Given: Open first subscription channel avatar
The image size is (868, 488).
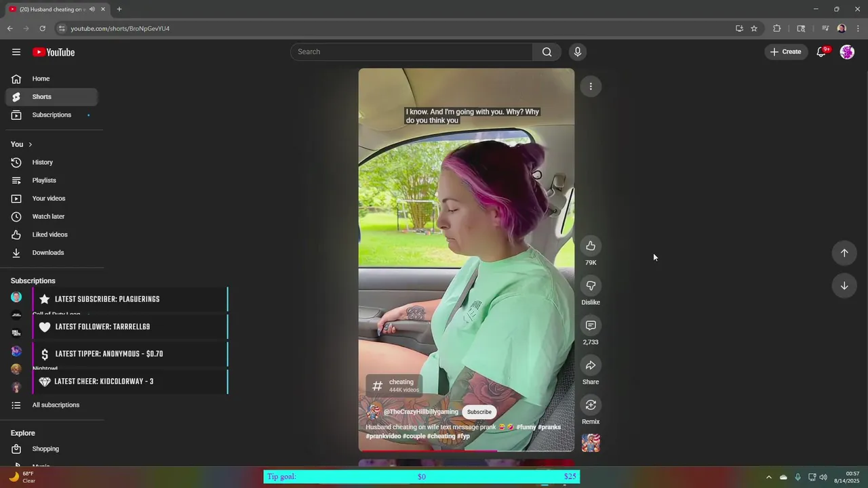Looking at the screenshot, I should [x=16, y=298].
